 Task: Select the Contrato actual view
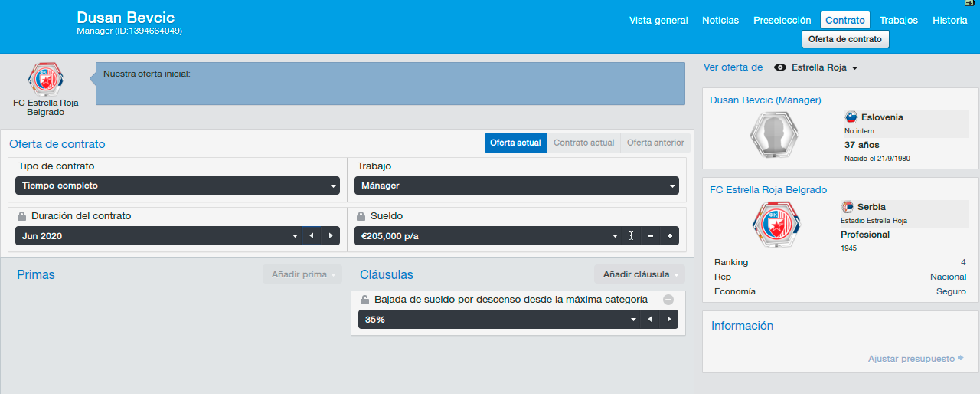pyautogui.click(x=584, y=143)
